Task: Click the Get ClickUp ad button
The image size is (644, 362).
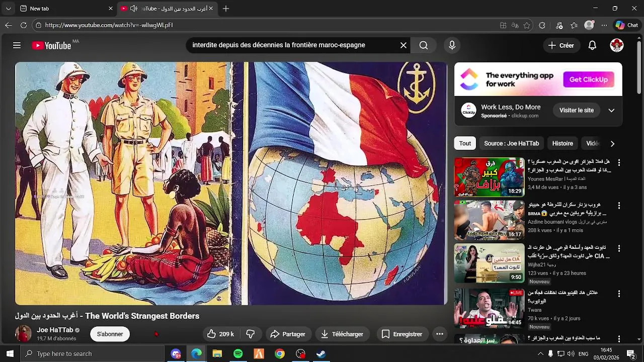Action: pyautogui.click(x=588, y=79)
